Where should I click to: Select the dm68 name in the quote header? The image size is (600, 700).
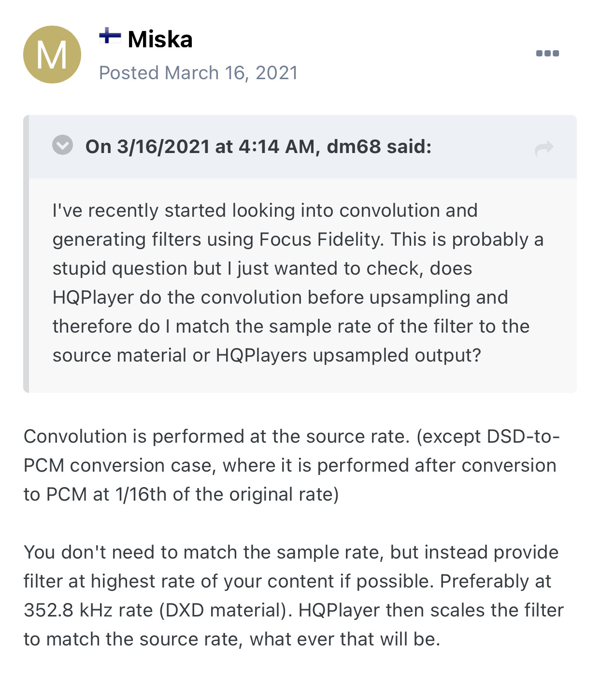tap(354, 147)
